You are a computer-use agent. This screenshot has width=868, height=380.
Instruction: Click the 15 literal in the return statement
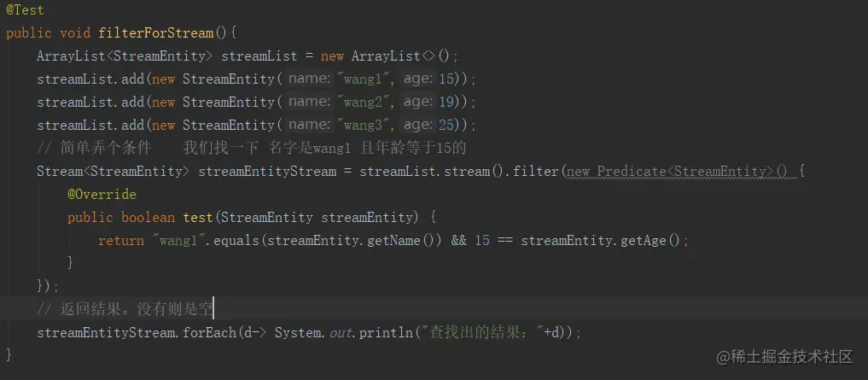[482, 241]
